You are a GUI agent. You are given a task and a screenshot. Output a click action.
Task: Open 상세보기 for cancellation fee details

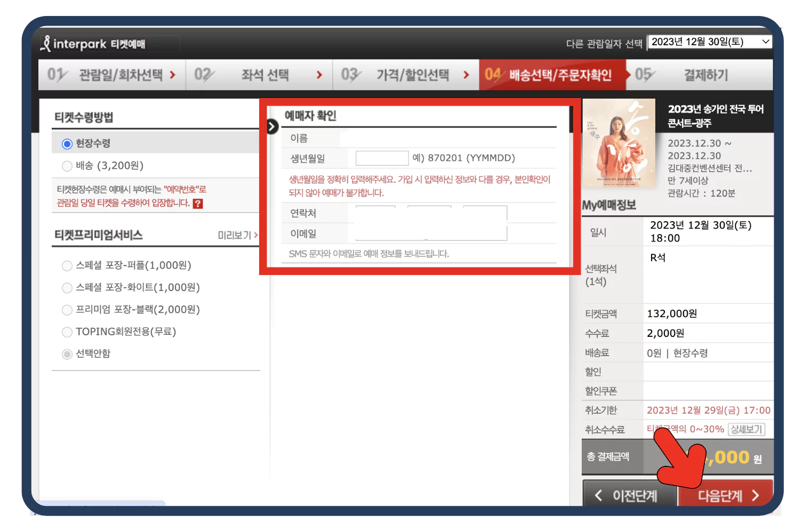[x=746, y=429]
